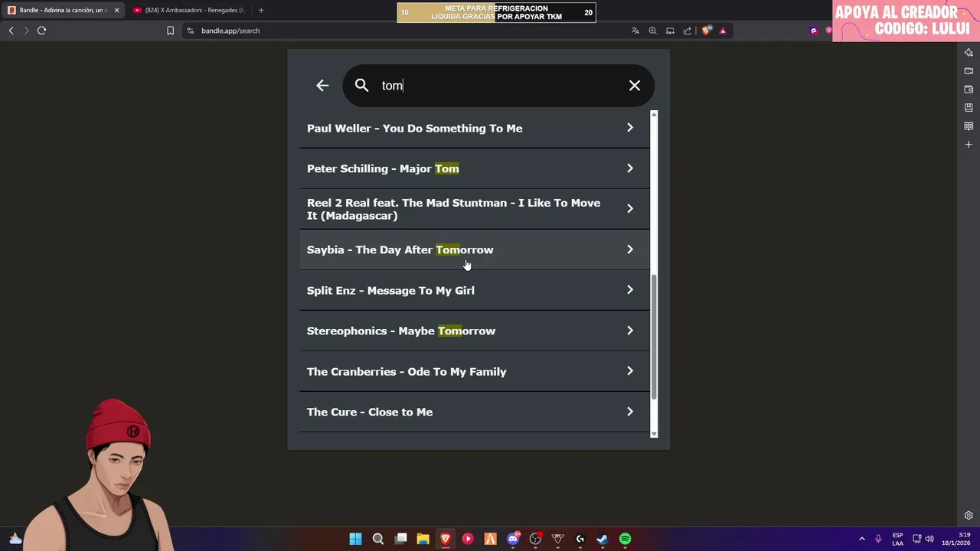
Task: Open the Windows Start menu
Action: pyautogui.click(x=355, y=539)
